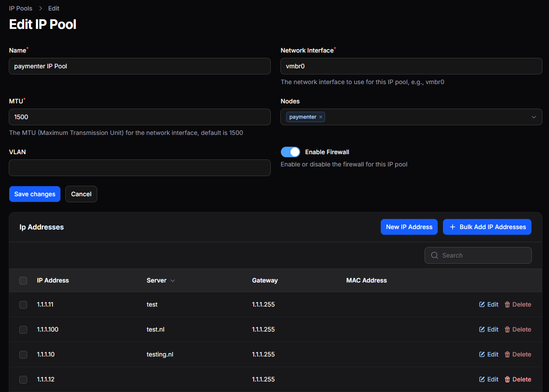Check the box for IP 1.1.1.11
Screen dimensions: 549x392
click(x=23, y=305)
